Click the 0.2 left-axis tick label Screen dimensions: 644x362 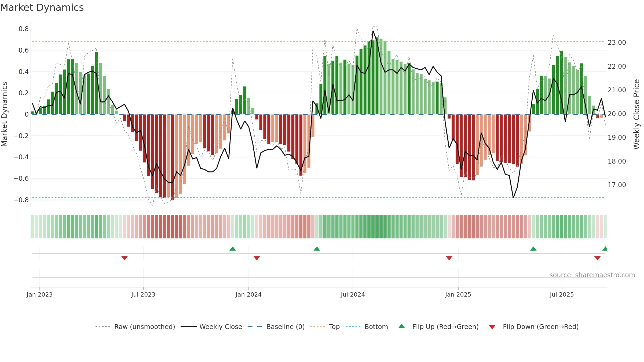tap(24, 93)
